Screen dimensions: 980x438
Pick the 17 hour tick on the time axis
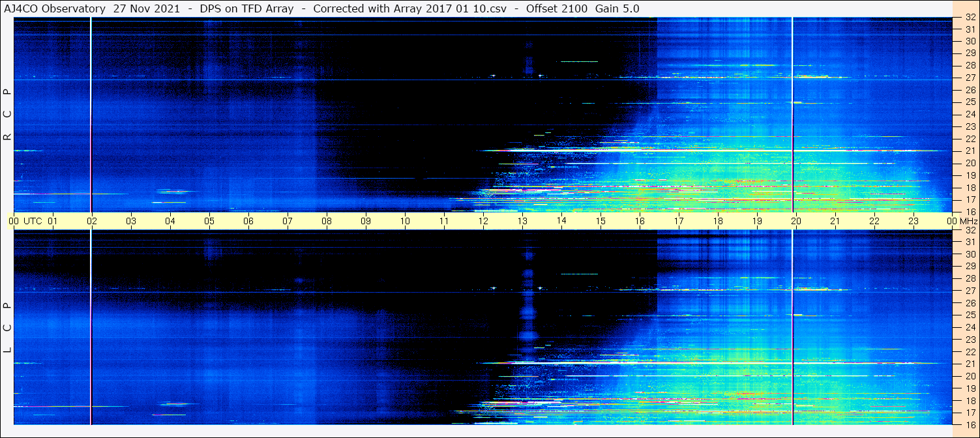[x=679, y=221]
